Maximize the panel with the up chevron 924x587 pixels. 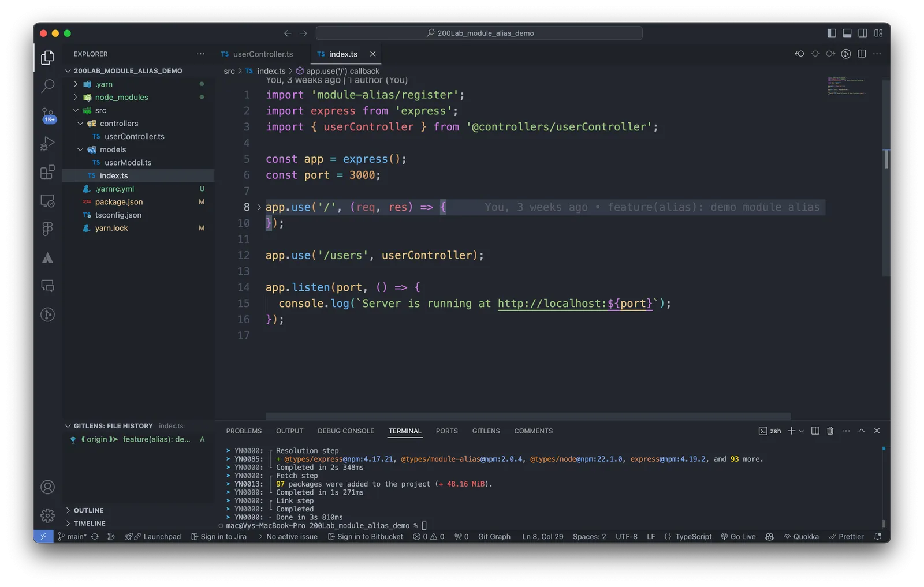(x=861, y=431)
